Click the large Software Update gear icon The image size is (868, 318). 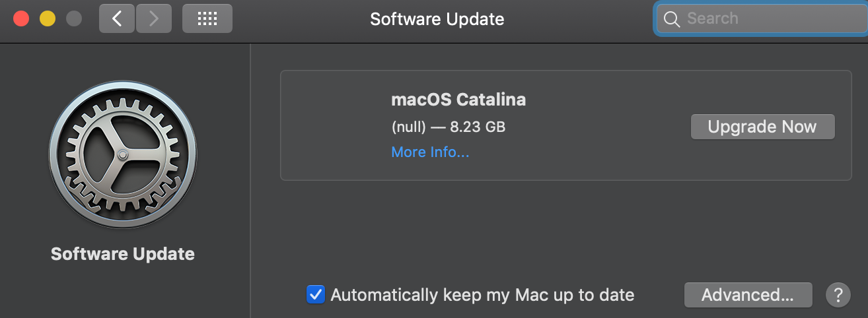[123, 155]
